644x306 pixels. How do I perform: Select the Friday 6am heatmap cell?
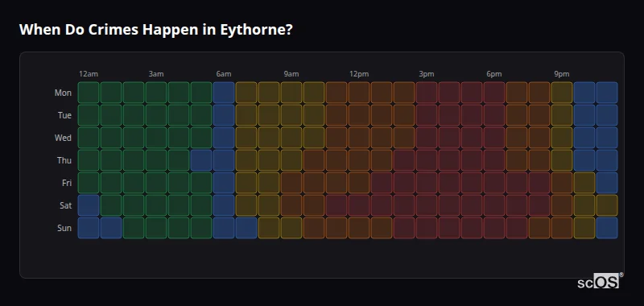[224, 183]
